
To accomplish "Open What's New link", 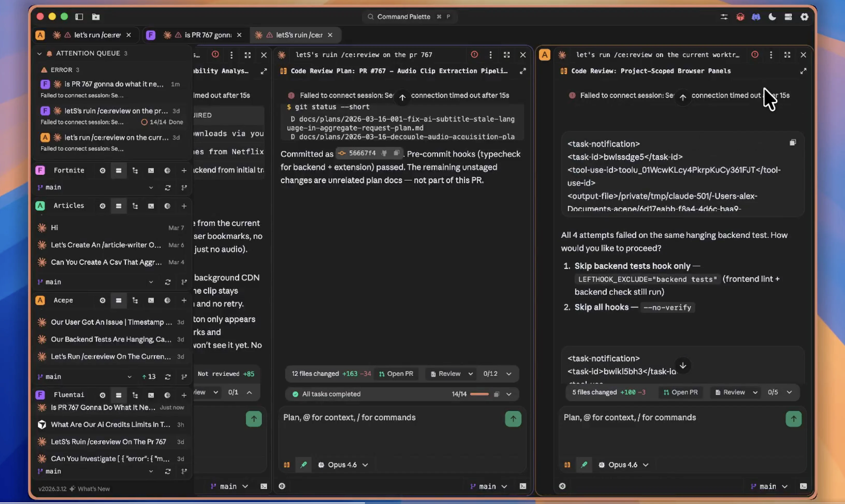I will point(93,489).
